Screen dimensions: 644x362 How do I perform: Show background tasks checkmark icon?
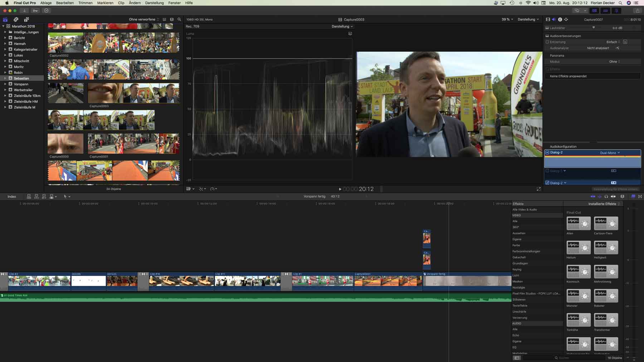tap(46, 11)
